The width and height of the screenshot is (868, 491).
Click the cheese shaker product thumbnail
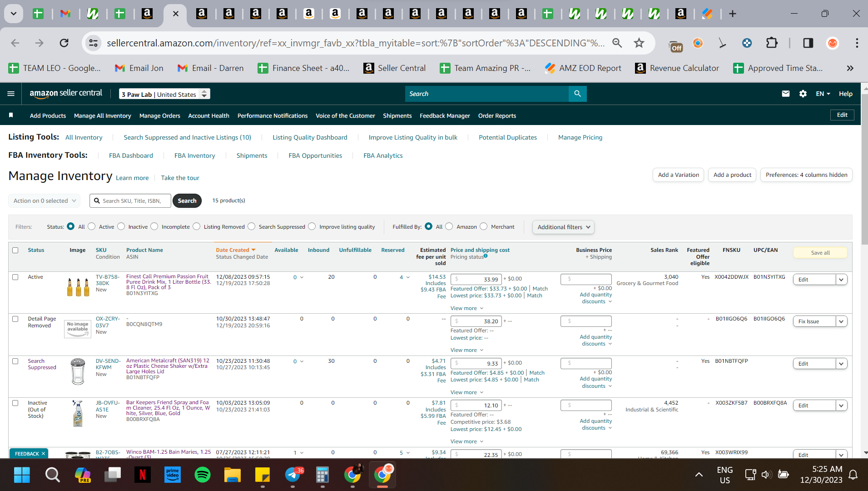78,371
